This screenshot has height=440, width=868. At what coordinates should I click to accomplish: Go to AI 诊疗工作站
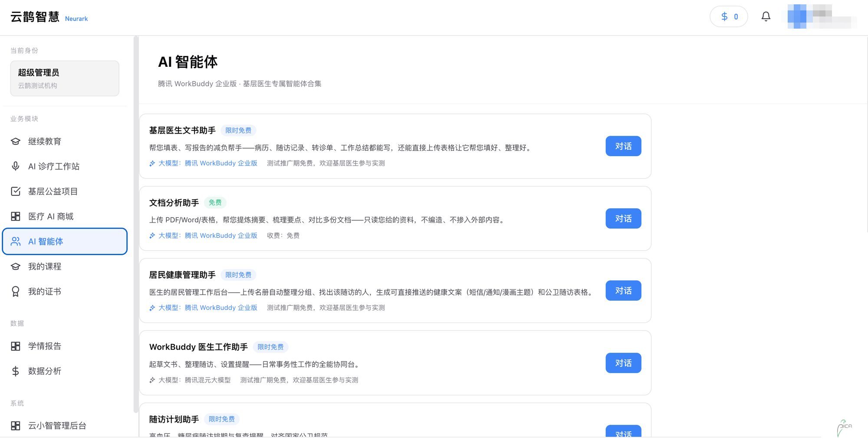65,166
